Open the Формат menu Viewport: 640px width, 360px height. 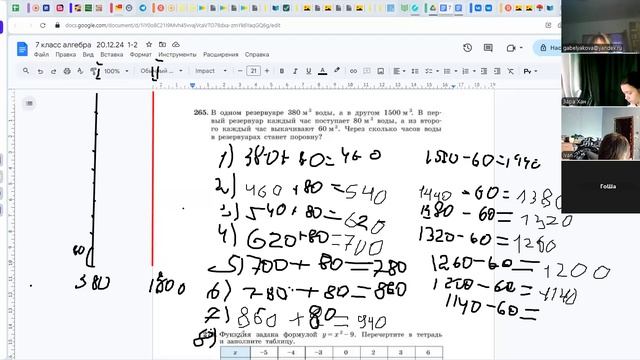140,54
